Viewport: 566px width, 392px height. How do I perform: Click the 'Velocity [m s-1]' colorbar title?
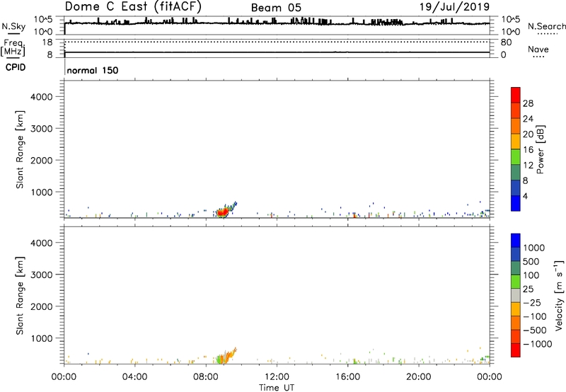[x=559, y=295]
